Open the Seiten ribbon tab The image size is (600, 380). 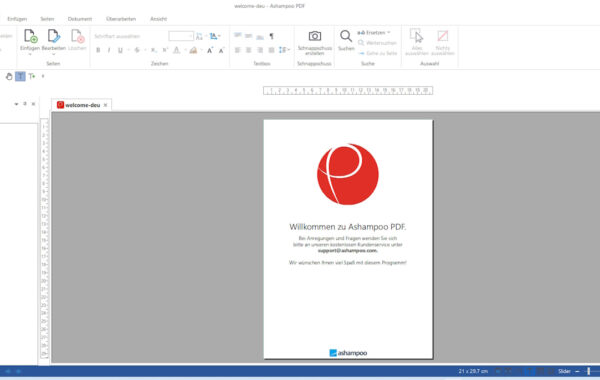point(47,19)
